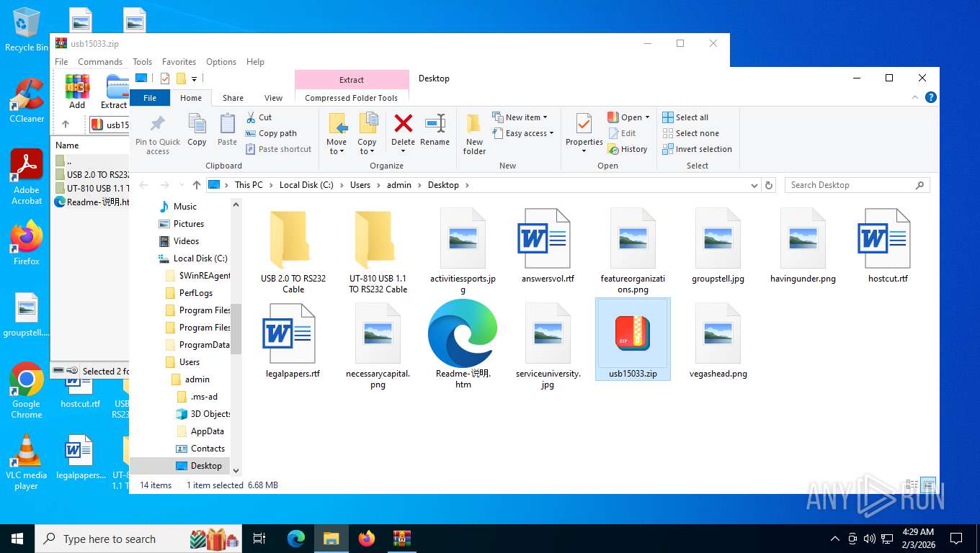Click Invert selection in ribbon
980x553 pixels.
697,149
